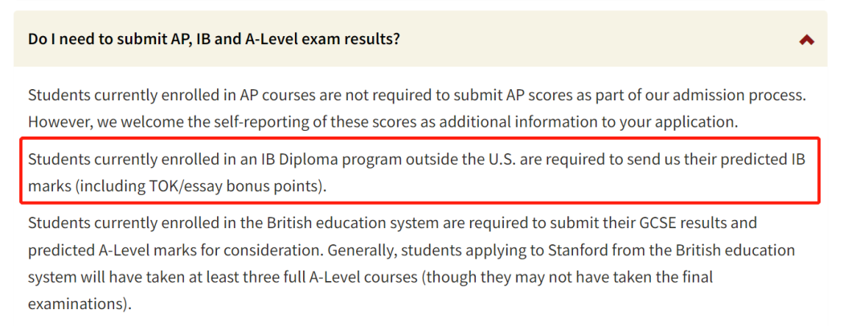Click empty area of the beige accordion header bar

pyautogui.click(x=598, y=39)
